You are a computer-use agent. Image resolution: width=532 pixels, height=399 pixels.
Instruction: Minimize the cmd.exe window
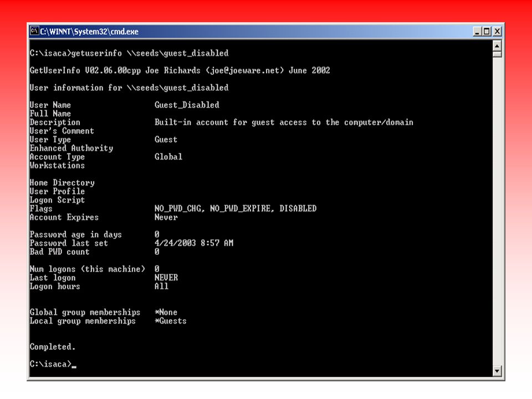[x=477, y=32]
